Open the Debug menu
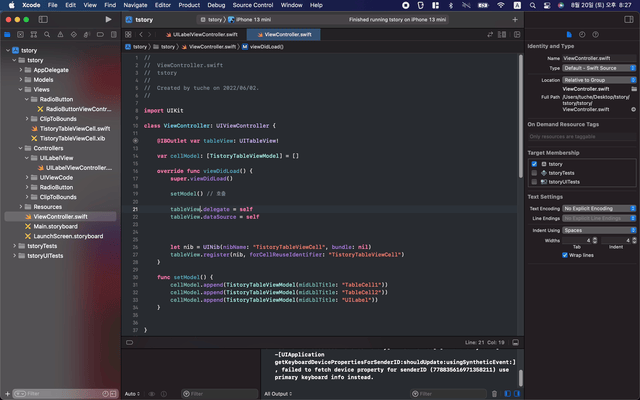Screen dimensions: 640x400 point(216,5)
